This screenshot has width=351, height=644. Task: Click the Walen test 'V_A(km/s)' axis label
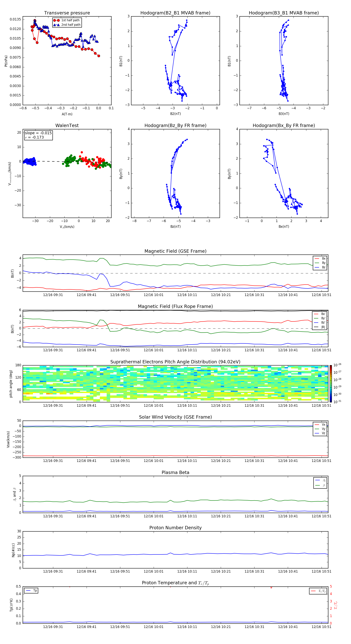(x=67, y=227)
